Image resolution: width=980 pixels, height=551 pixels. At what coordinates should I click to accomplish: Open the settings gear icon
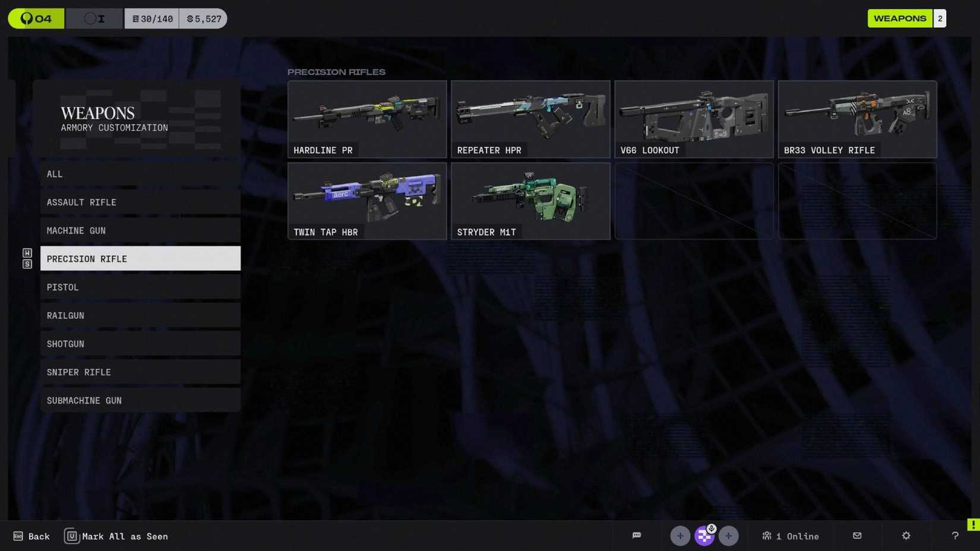coord(905,536)
